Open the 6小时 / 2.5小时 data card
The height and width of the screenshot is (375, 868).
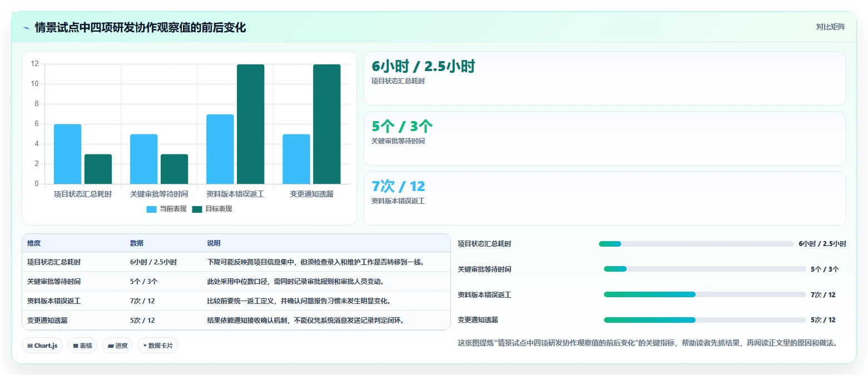604,78
